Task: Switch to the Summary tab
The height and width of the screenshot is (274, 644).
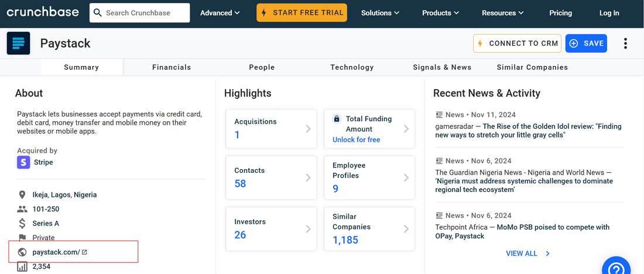Action: (x=81, y=67)
